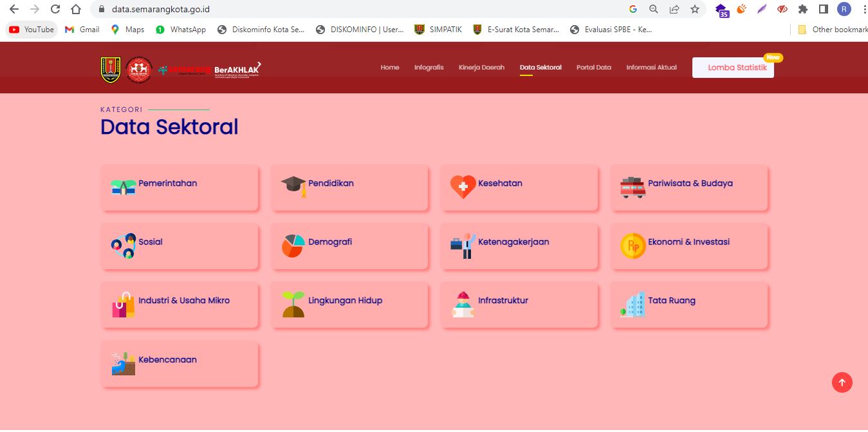Screen dimensions: 868x432
Task: Click the pie chart Demografi icon
Action: (x=293, y=245)
